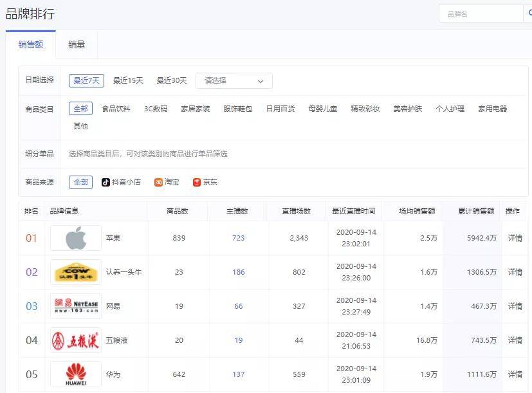Open 详情 for 网易 row
The image size is (532, 393).
click(x=515, y=306)
